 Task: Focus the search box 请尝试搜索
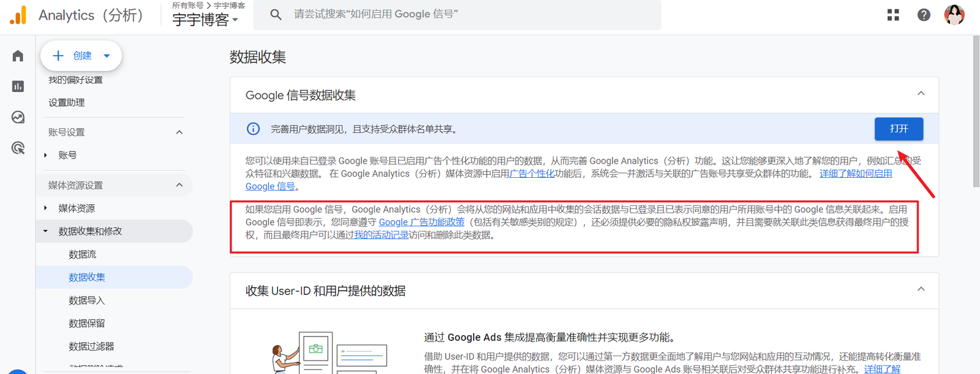click(x=457, y=14)
